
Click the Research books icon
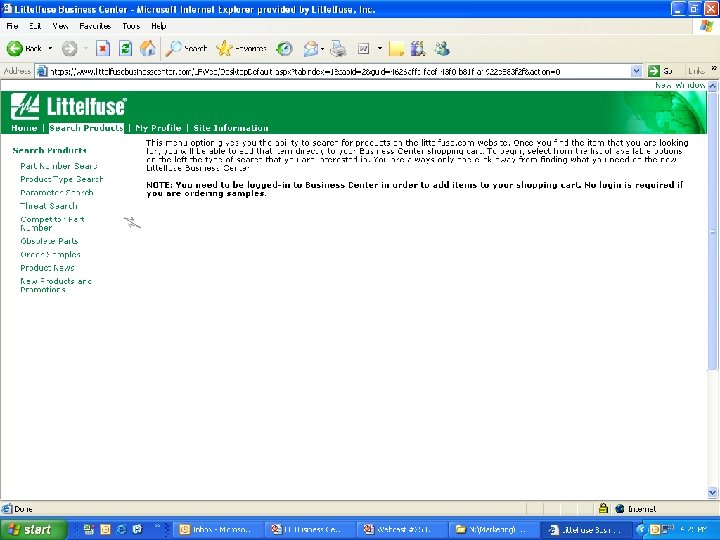pos(418,48)
